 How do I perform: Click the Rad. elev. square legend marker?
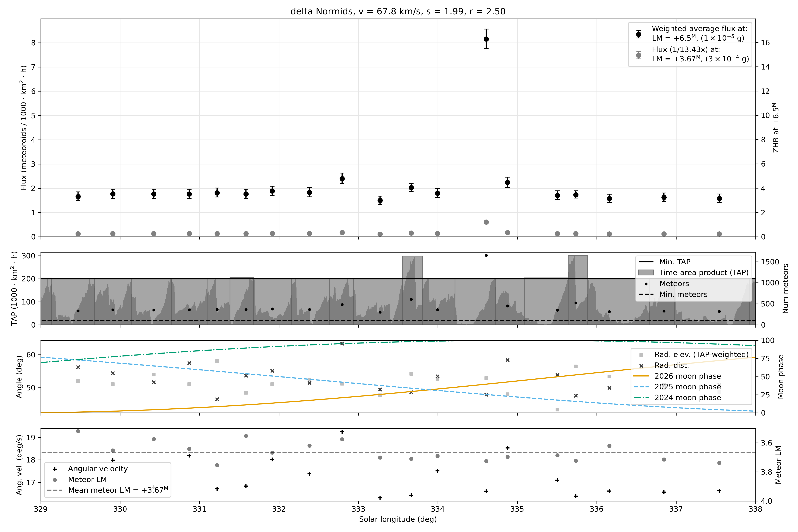641,355
